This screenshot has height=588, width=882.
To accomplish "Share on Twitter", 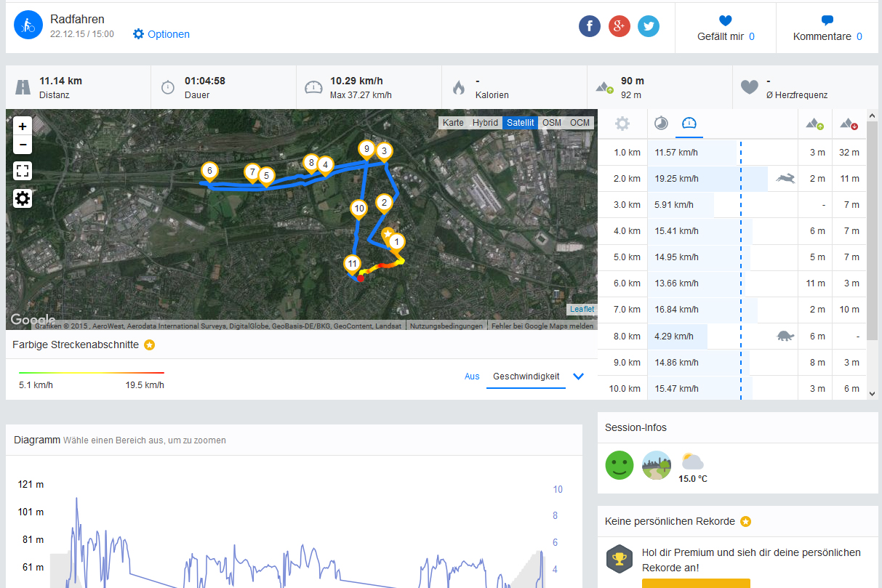I will (x=649, y=26).
